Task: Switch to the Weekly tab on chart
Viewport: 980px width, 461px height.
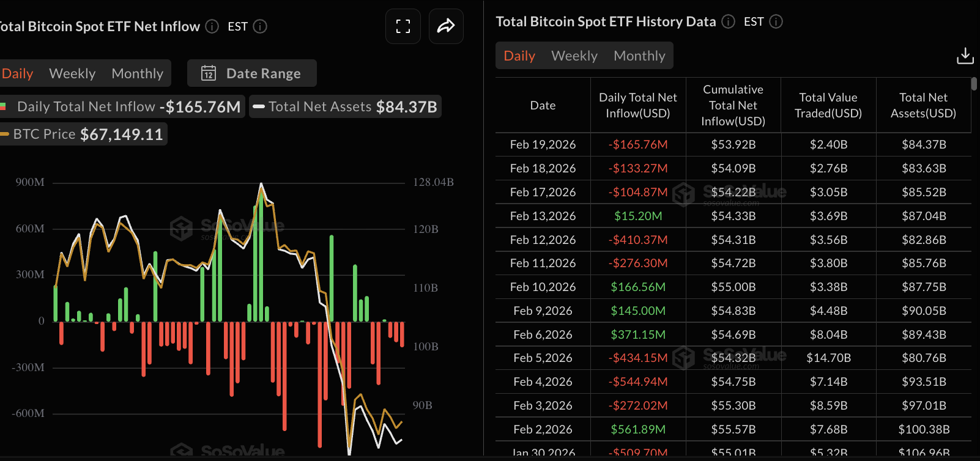Action: (72, 73)
